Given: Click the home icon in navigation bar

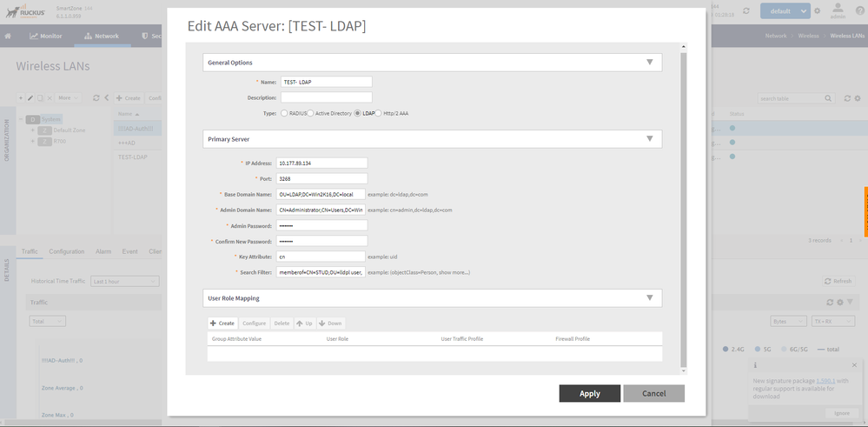Looking at the screenshot, I should point(8,37).
